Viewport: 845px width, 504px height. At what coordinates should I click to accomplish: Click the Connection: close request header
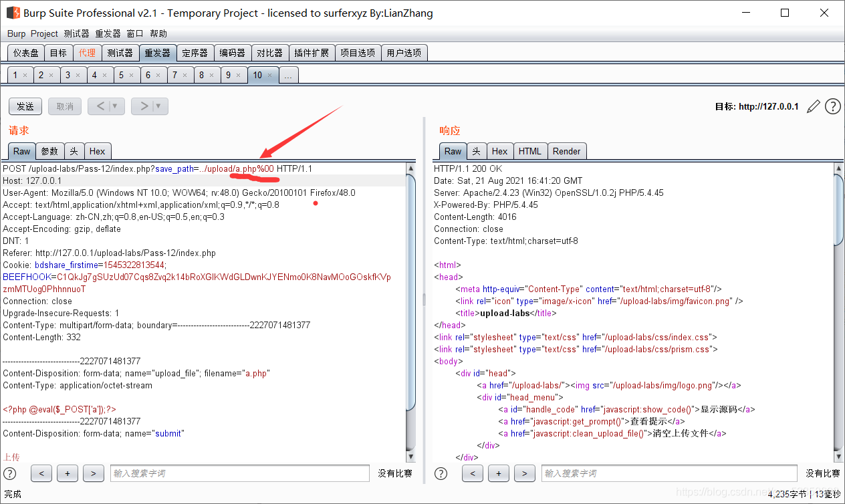(37, 301)
